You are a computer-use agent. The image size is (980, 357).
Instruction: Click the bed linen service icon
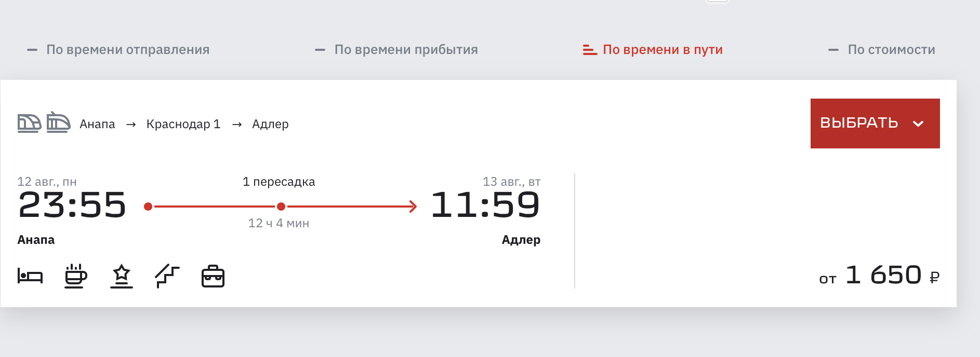pyautogui.click(x=30, y=276)
